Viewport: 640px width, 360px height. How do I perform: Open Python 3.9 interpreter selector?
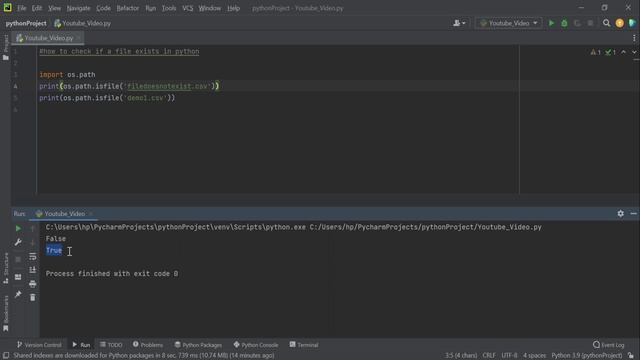click(x=587, y=356)
